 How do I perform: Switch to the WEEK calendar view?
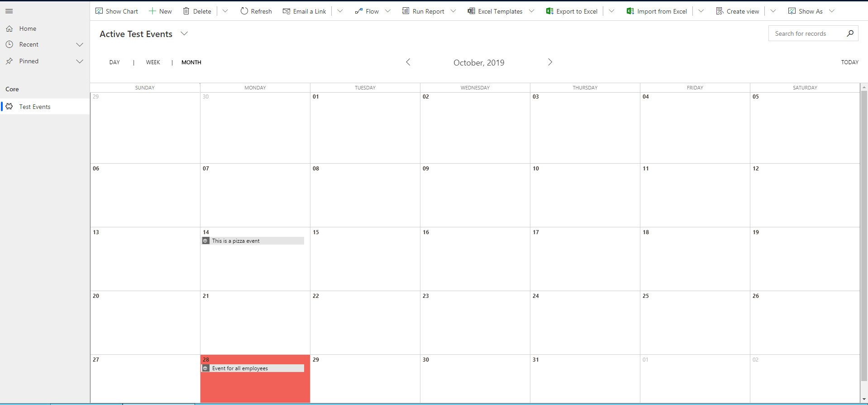(x=153, y=62)
